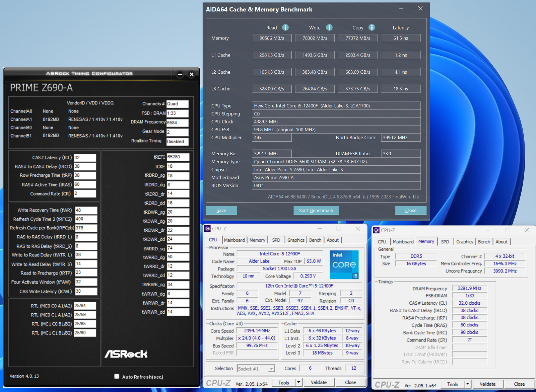The width and height of the screenshot is (536, 392).
Task: Open About tab in left CPU-Z
Action: 333,240
